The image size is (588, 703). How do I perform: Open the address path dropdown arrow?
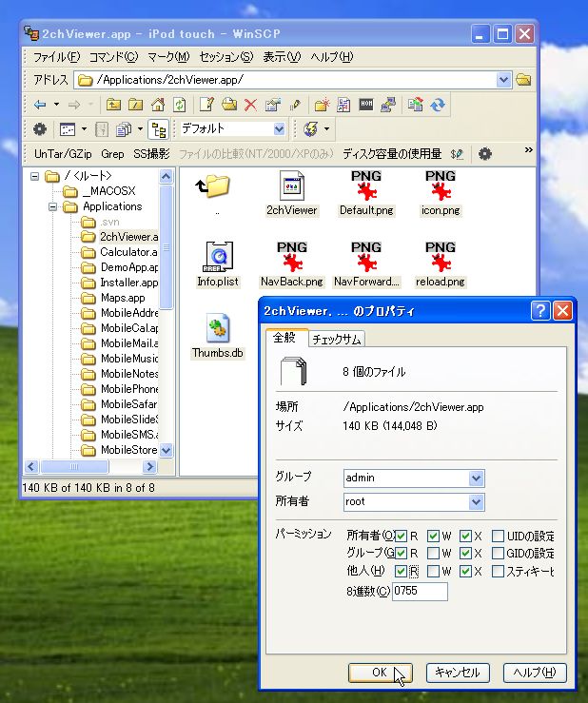[x=503, y=80]
